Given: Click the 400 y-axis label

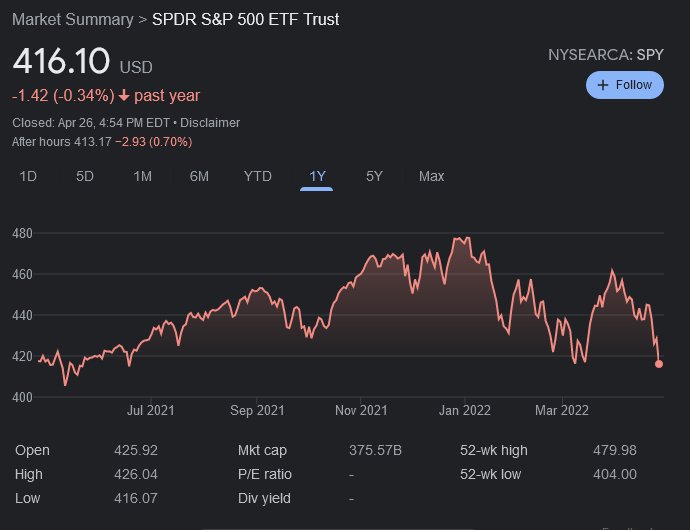Looking at the screenshot, I should click(x=22, y=397).
